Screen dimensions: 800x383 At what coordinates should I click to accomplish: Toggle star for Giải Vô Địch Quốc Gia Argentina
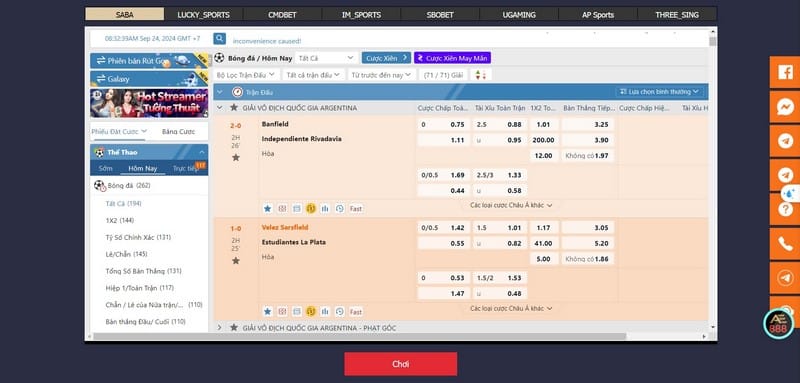point(234,108)
